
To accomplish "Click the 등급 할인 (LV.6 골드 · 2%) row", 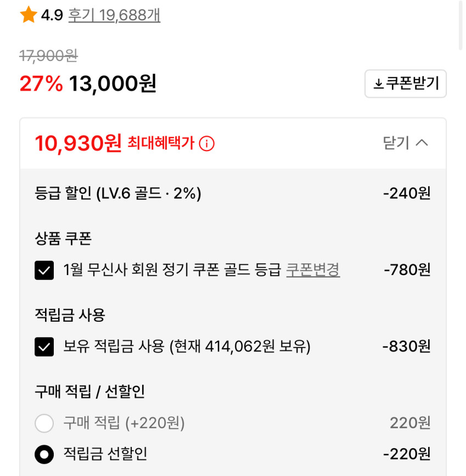I will pyautogui.click(x=118, y=193).
